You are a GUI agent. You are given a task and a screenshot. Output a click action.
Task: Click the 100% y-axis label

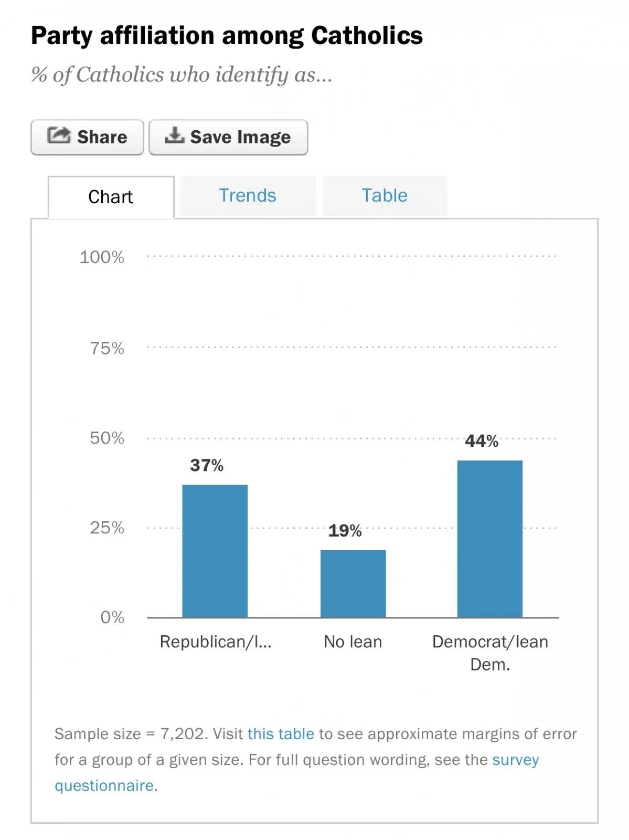click(x=102, y=257)
